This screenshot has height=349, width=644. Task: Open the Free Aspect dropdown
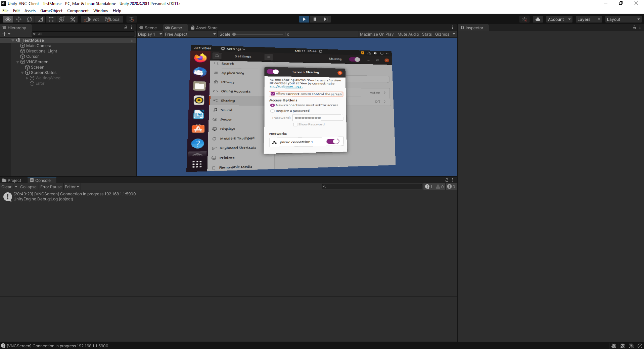(190, 34)
